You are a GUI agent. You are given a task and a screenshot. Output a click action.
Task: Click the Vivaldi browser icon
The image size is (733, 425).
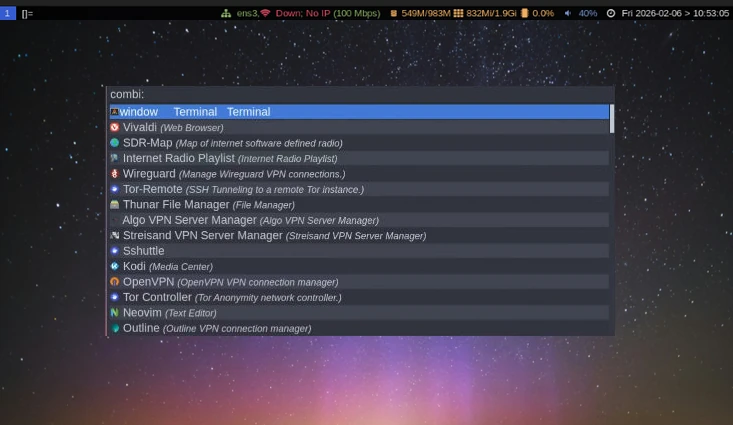[x=115, y=127]
